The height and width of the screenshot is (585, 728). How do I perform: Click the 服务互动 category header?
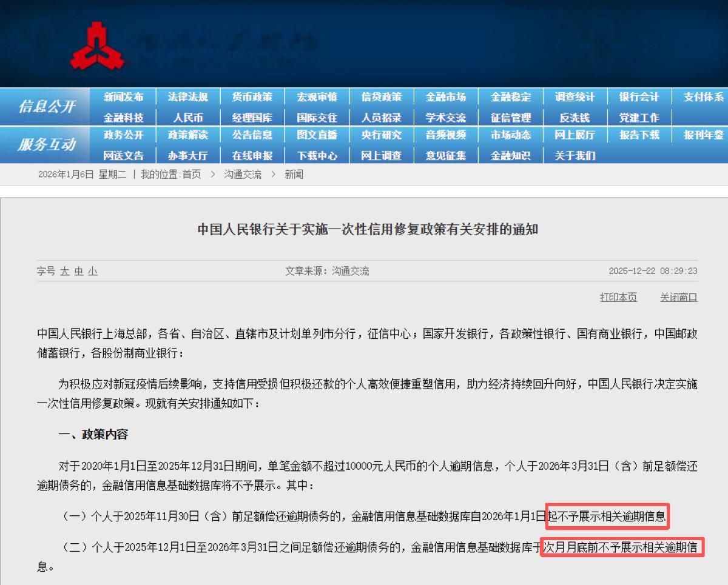47,145
